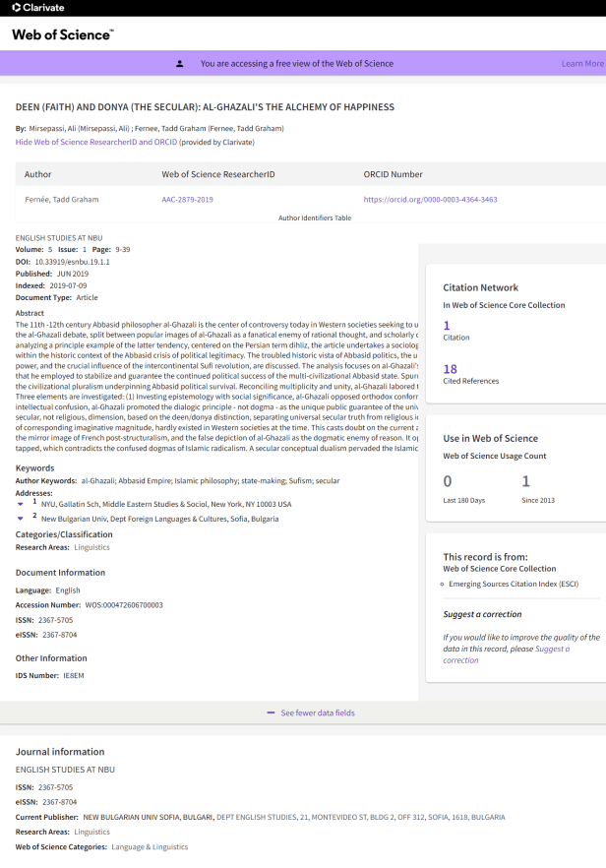This screenshot has width=606, height=868.
Task: Click the Web of Science ResearcherID column header
Action: [x=218, y=174]
